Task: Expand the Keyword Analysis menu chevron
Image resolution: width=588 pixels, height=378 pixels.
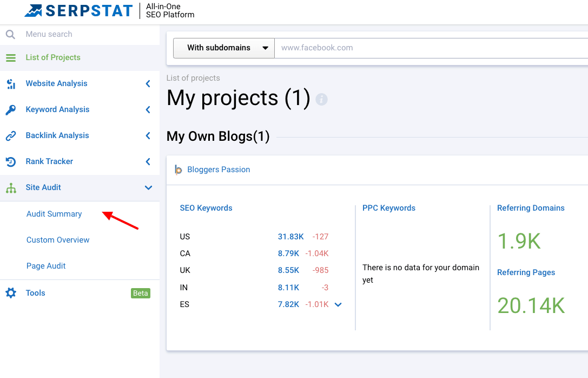Action: 148,109
